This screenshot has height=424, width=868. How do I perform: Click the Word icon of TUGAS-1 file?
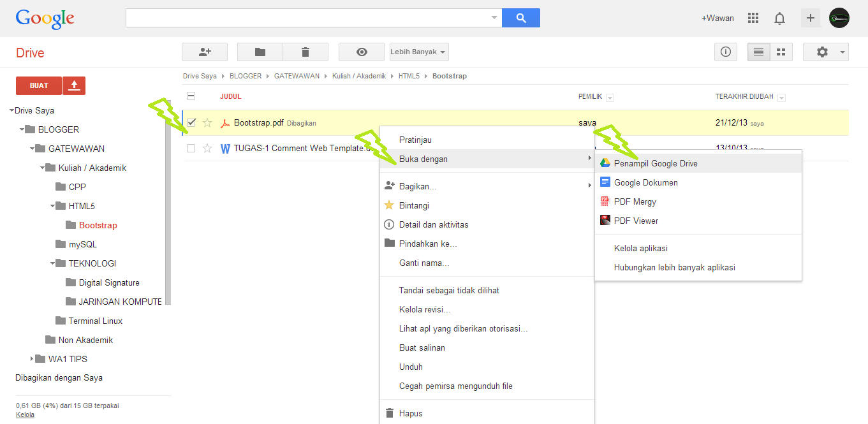click(225, 149)
